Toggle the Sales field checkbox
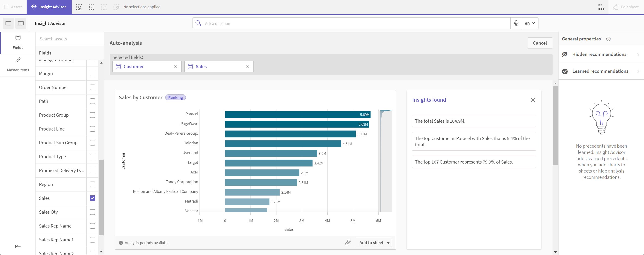The height and width of the screenshot is (255, 644). tap(92, 198)
